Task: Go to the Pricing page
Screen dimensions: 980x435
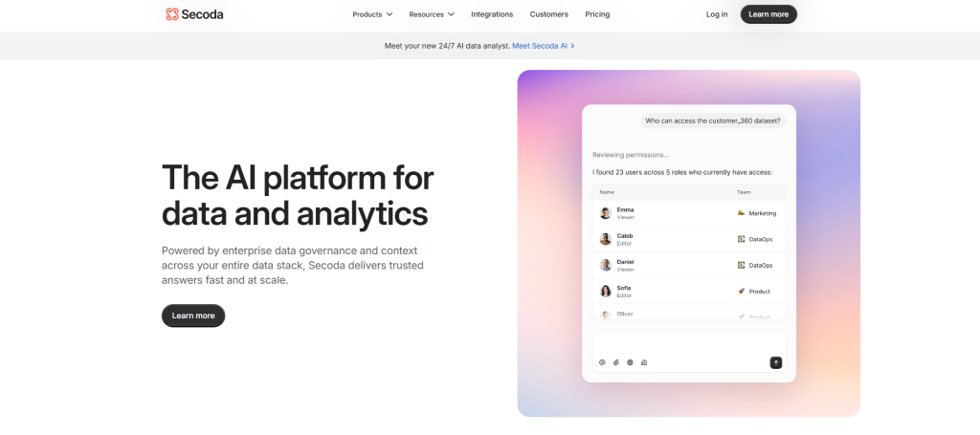Action: [x=597, y=14]
